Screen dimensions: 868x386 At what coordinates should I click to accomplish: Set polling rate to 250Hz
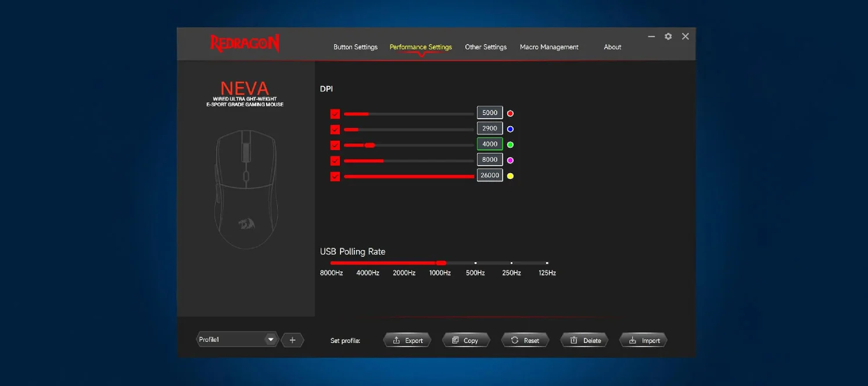(511, 273)
